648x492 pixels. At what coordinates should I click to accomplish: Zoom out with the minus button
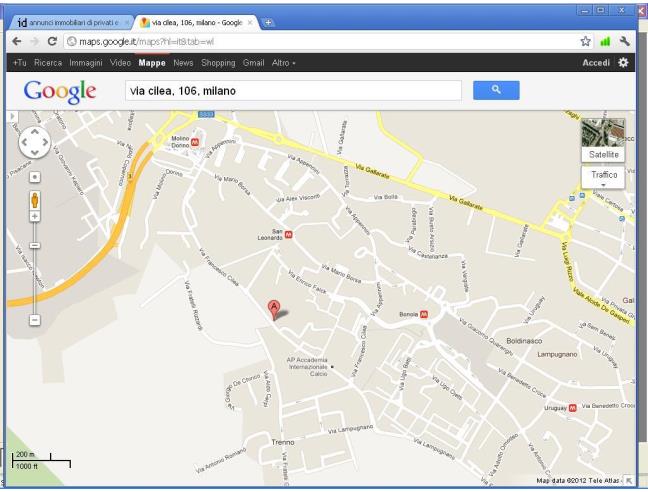34,319
